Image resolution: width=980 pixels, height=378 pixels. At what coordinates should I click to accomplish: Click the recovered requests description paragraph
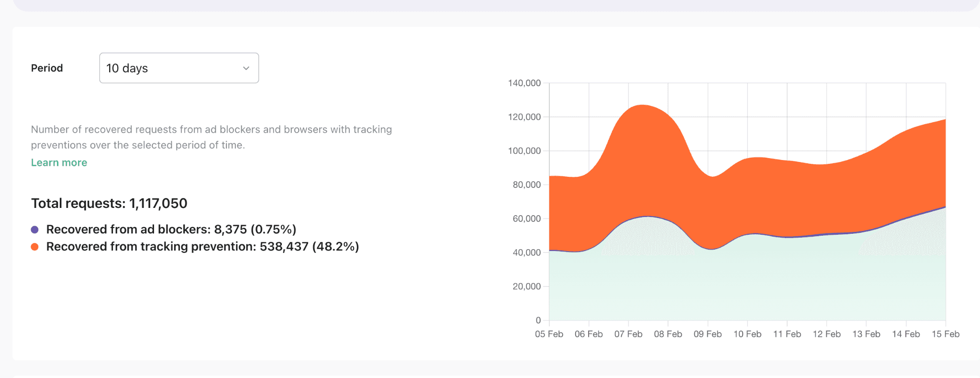pyautogui.click(x=212, y=137)
